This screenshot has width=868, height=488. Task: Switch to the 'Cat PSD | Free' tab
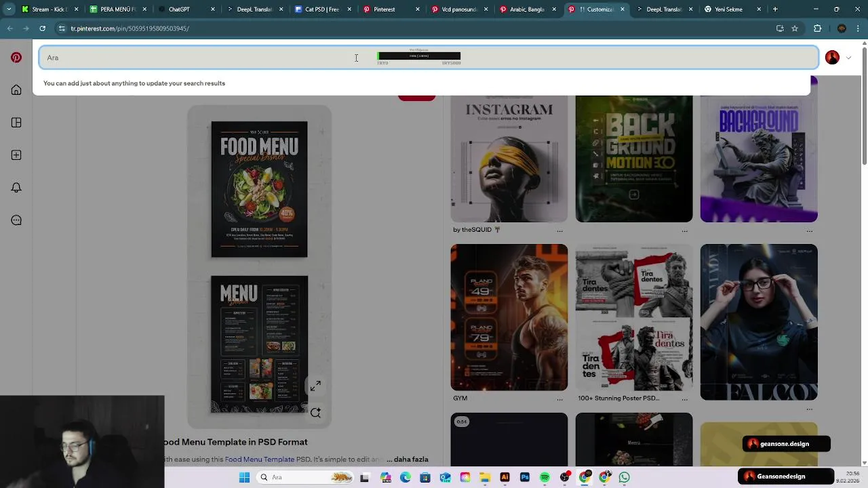322,9
